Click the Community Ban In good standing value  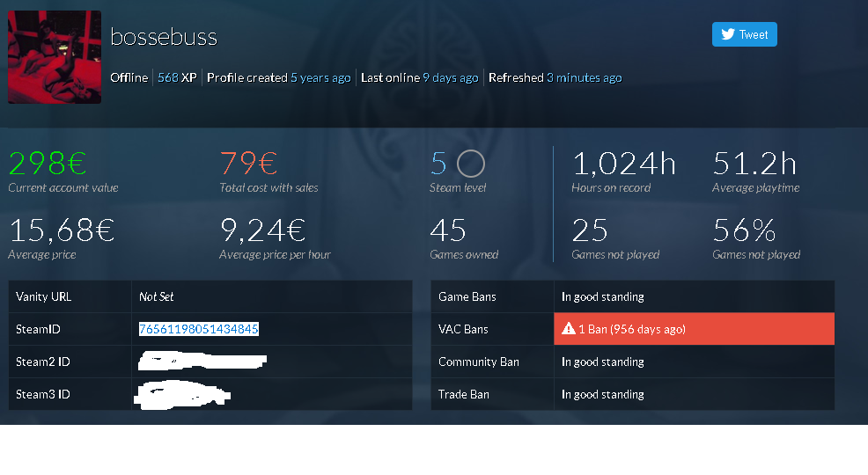point(603,362)
